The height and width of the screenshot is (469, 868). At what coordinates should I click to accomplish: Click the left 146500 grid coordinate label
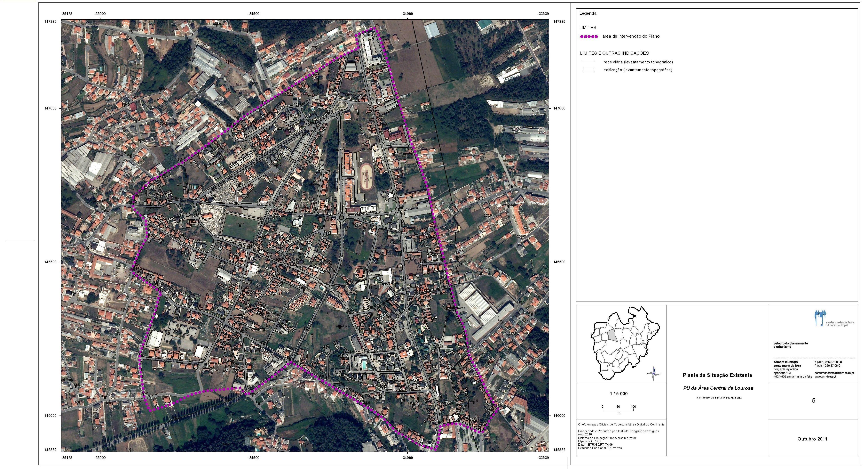51,262
